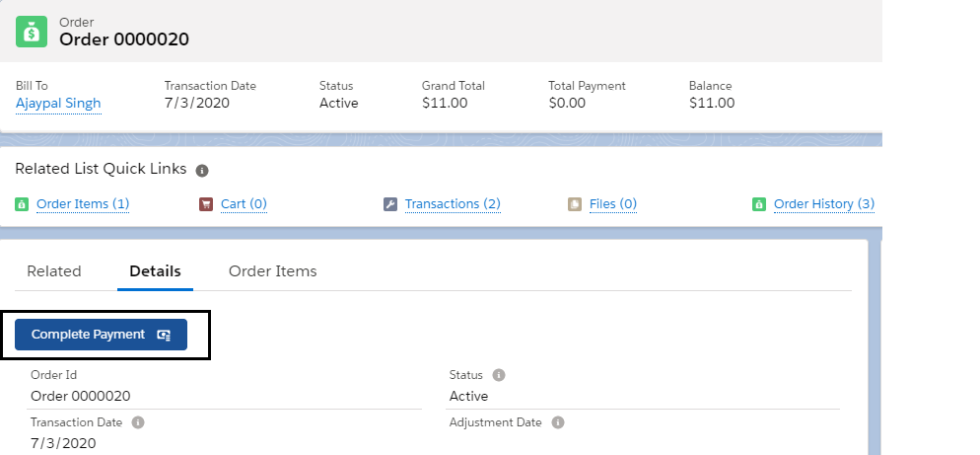980x455 pixels.
Task: Click the Order History green icon
Action: point(759,204)
